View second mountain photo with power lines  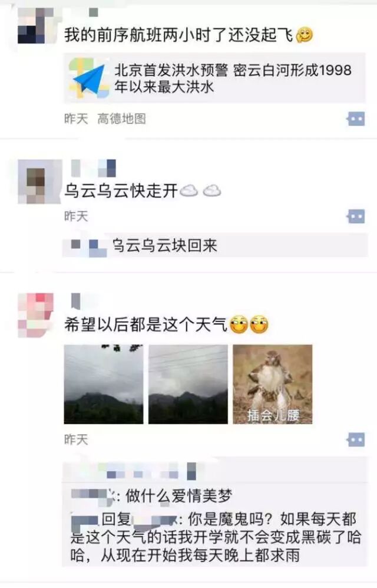188,385
